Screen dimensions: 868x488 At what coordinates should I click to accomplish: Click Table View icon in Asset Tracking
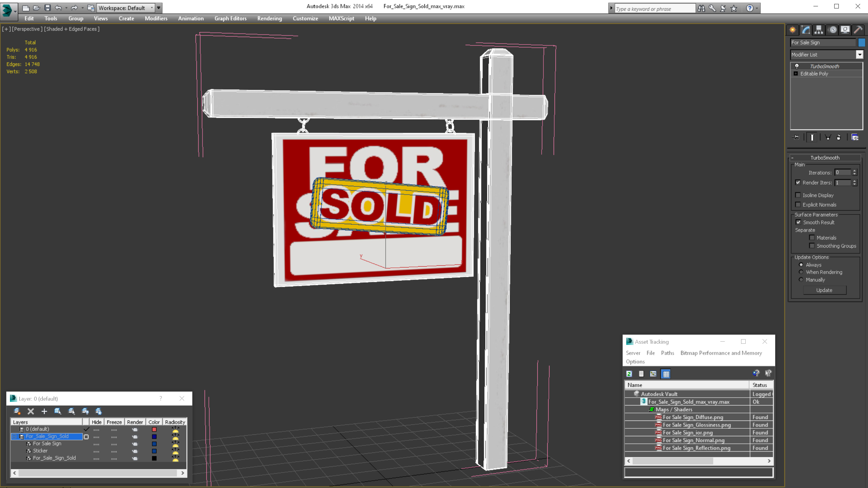click(666, 374)
